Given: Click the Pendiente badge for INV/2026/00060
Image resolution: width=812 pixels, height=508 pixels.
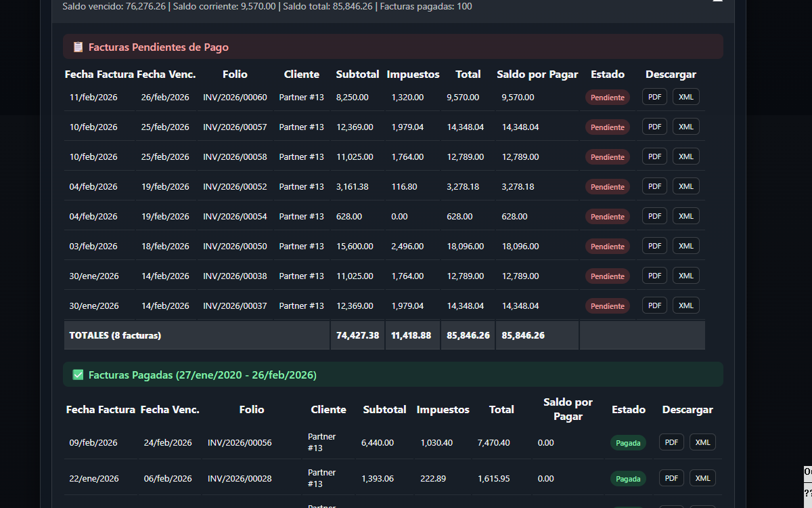Looking at the screenshot, I should [607, 98].
